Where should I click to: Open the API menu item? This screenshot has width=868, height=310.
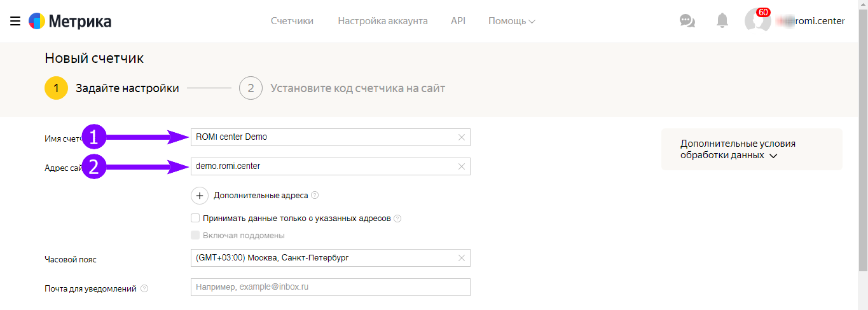[458, 21]
